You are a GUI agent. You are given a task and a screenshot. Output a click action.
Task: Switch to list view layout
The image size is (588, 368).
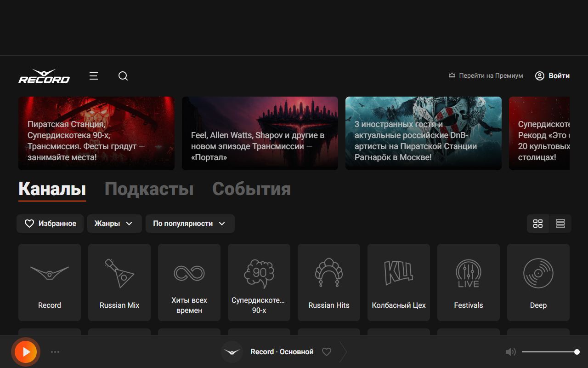click(x=560, y=224)
